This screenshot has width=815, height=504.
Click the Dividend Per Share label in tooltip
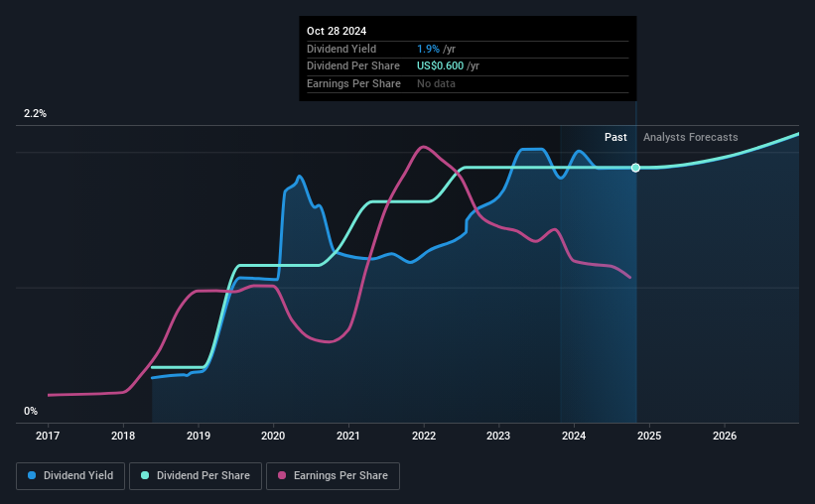pos(353,66)
